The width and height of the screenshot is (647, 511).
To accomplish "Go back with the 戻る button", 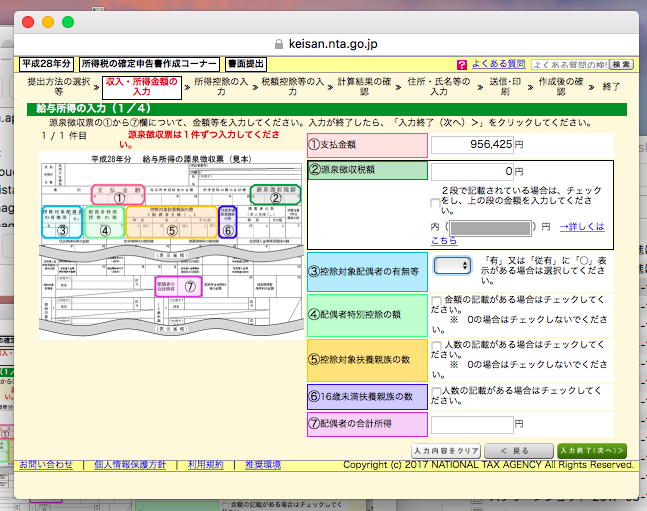I will 521,451.
